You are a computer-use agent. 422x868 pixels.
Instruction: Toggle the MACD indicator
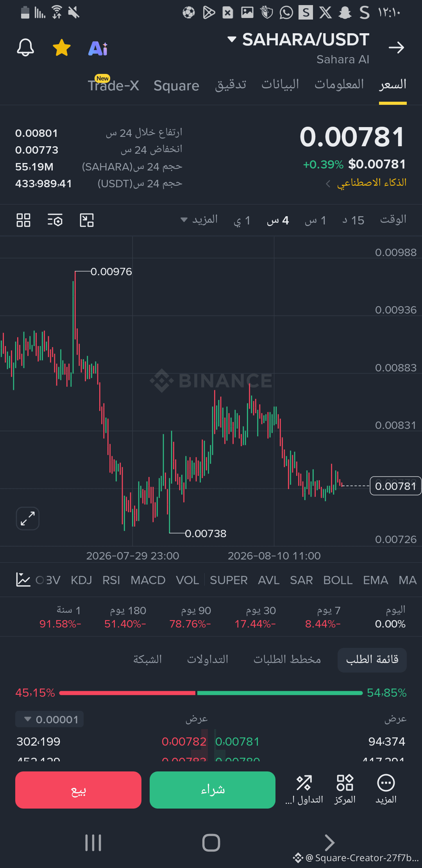coord(148,580)
